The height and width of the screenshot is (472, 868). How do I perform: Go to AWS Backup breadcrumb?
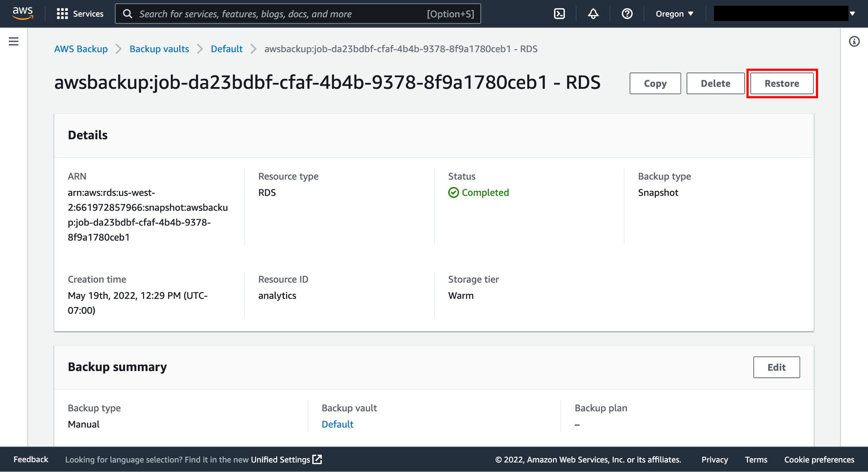pyautogui.click(x=81, y=49)
